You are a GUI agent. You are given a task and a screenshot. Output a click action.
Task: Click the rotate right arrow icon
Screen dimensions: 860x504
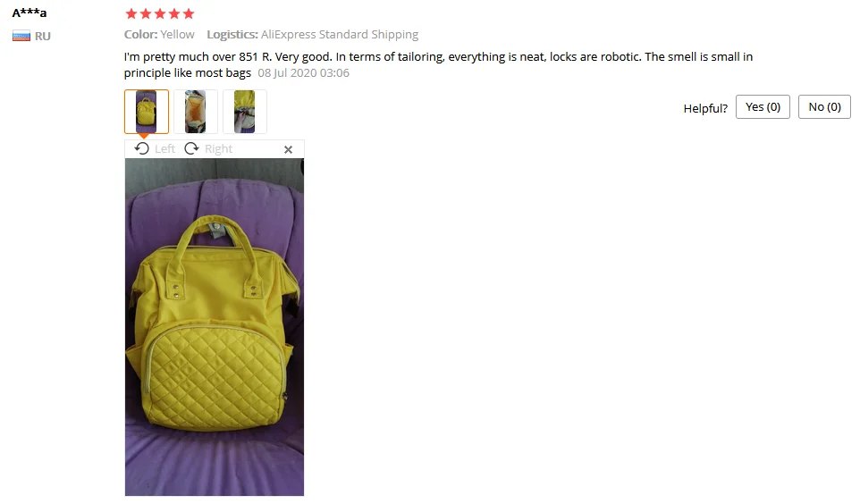tap(191, 148)
